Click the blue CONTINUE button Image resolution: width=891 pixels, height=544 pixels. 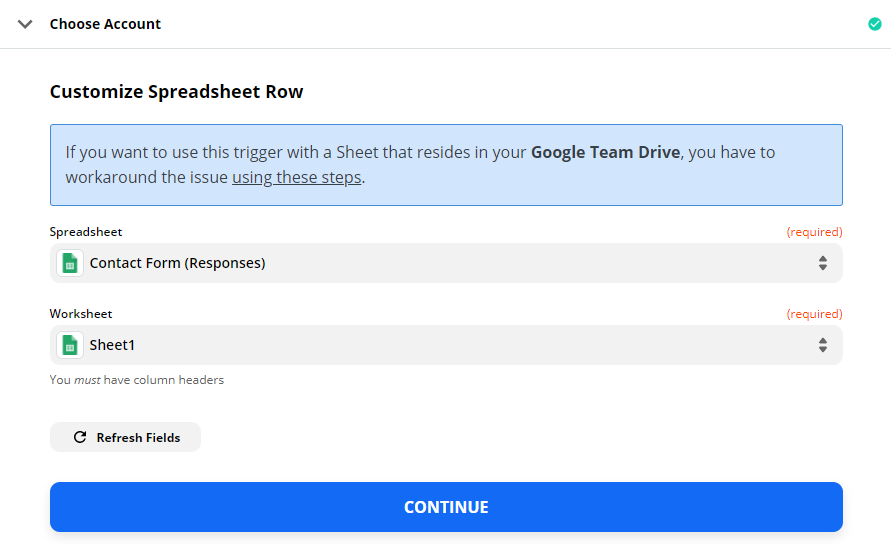446,507
